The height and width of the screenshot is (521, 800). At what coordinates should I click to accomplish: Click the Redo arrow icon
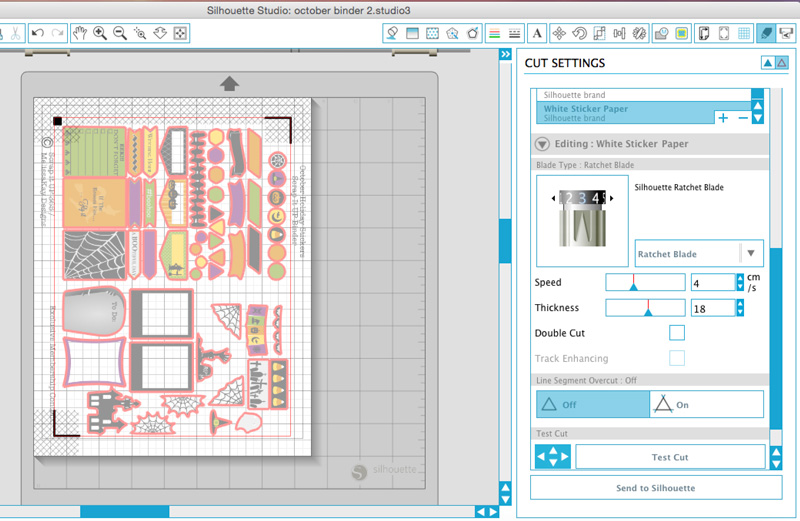click(x=58, y=34)
